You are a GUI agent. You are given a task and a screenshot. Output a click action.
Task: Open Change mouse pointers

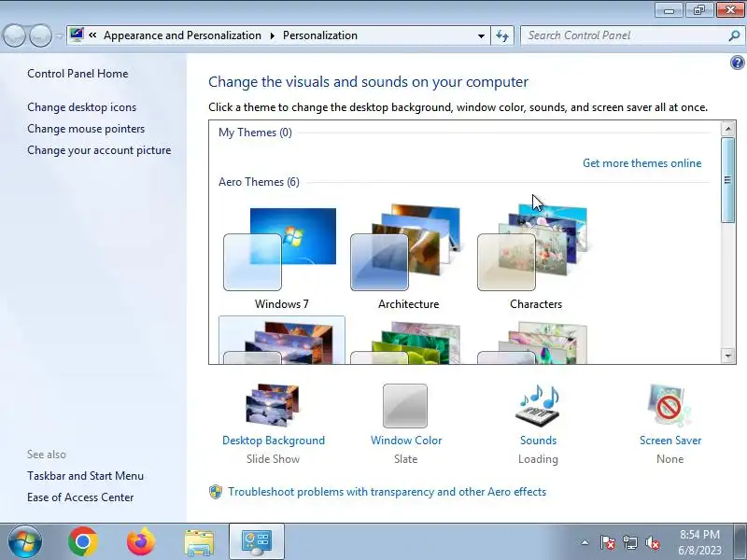86,129
